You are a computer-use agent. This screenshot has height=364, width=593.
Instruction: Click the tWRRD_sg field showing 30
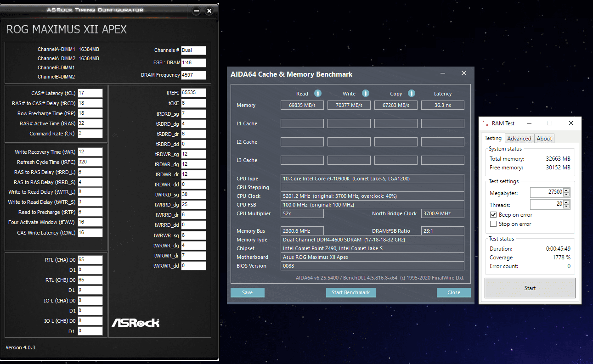pos(193,195)
